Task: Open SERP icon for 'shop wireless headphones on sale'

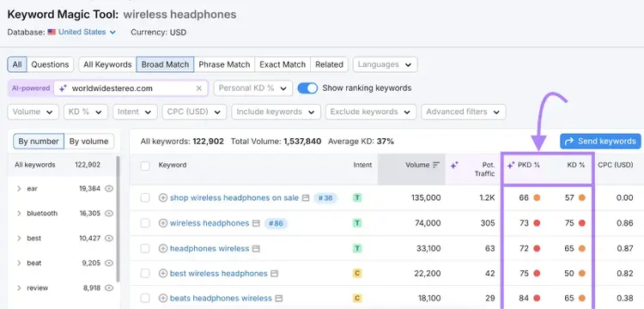Action: (x=306, y=197)
